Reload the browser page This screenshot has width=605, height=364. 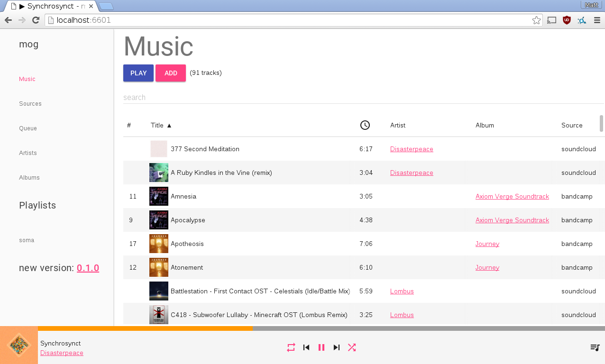tap(36, 20)
